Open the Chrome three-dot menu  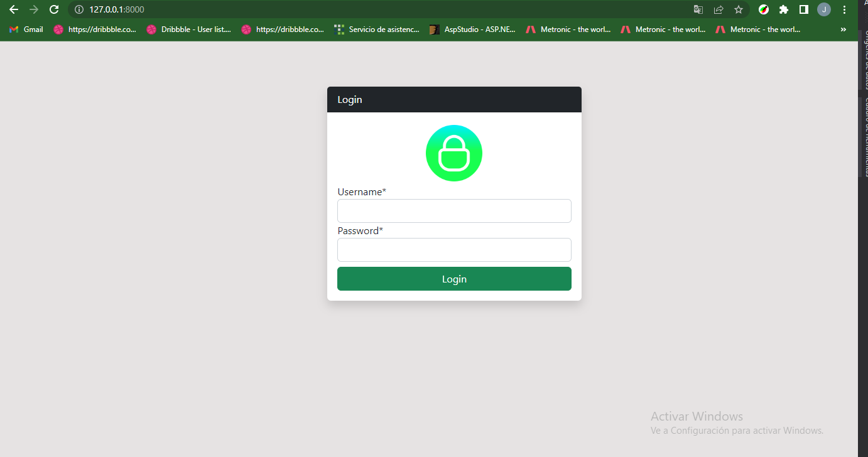tap(844, 9)
